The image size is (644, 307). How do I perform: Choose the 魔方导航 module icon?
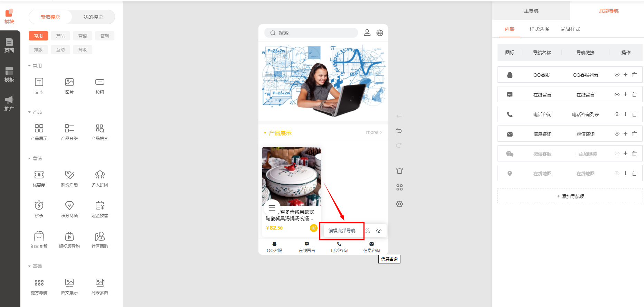coord(39,283)
